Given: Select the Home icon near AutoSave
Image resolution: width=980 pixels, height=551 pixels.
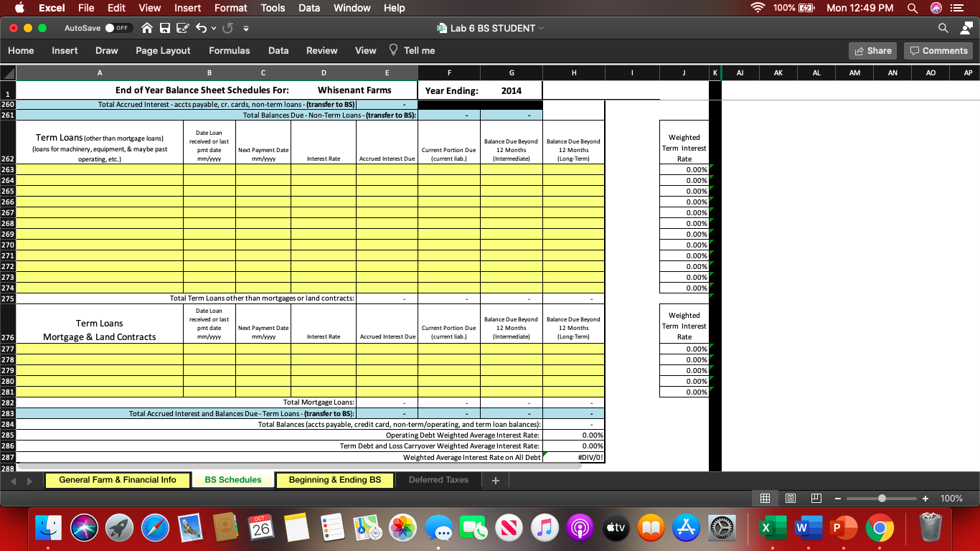Looking at the screenshot, I should coord(147,28).
